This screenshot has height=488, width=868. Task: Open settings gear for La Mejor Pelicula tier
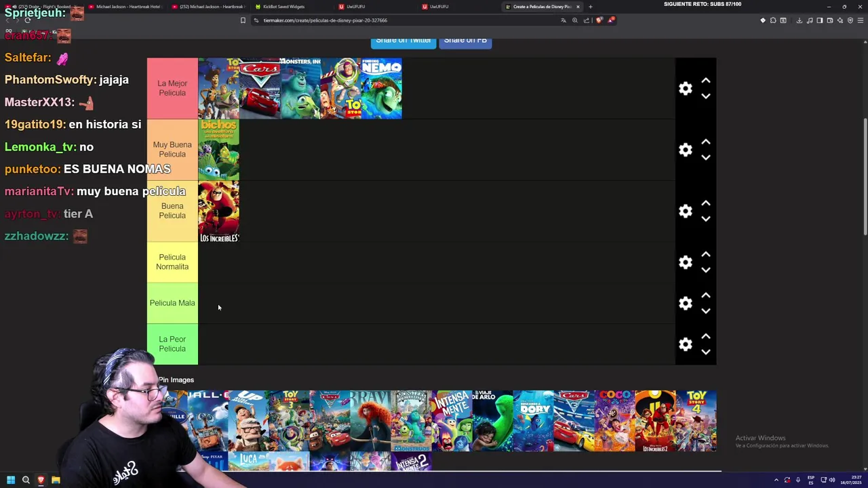[686, 89]
